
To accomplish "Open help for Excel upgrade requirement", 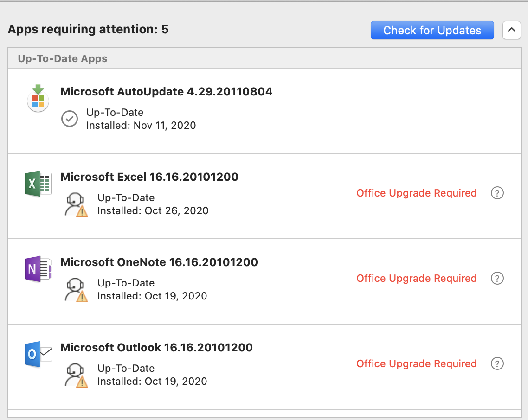I will (x=497, y=193).
